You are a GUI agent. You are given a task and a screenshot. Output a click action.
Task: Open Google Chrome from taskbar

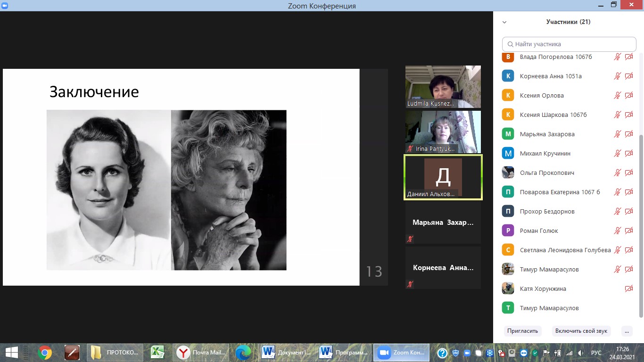click(45, 353)
